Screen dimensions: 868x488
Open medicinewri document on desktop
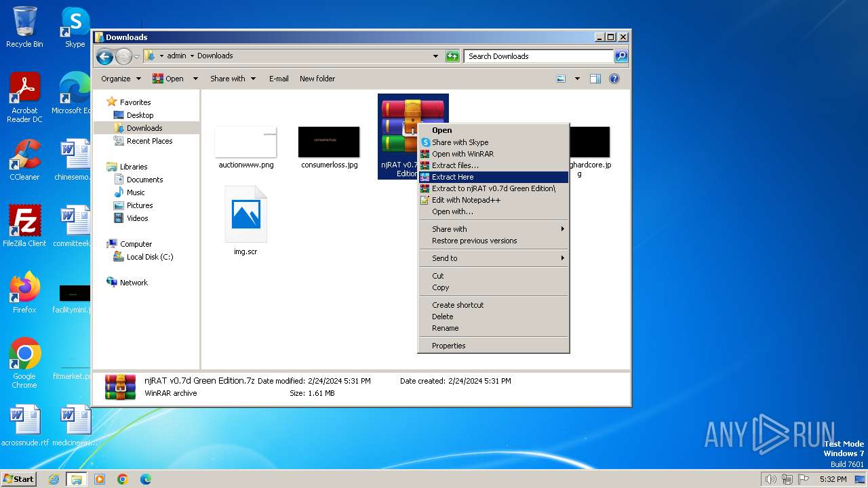[x=75, y=426]
